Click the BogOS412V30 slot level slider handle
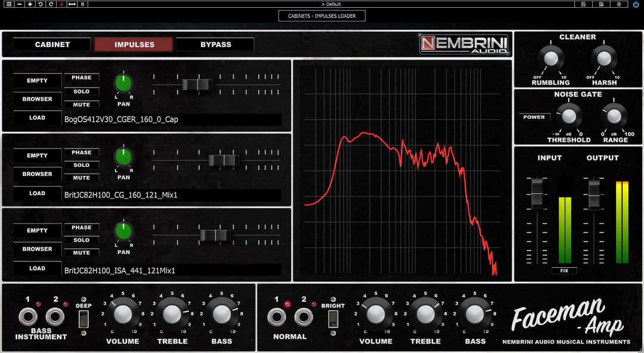 tap(197, 85)
